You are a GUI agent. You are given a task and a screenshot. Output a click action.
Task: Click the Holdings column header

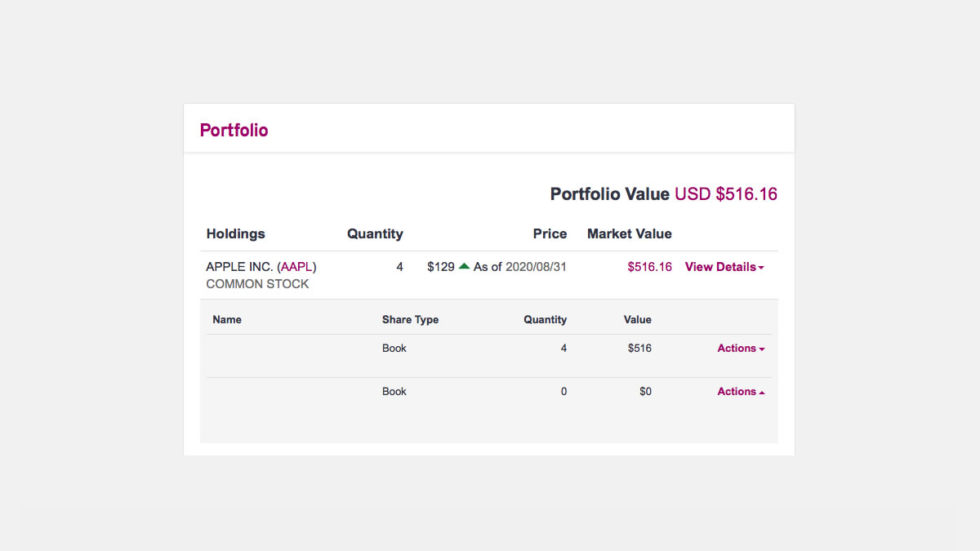(236, 233)
